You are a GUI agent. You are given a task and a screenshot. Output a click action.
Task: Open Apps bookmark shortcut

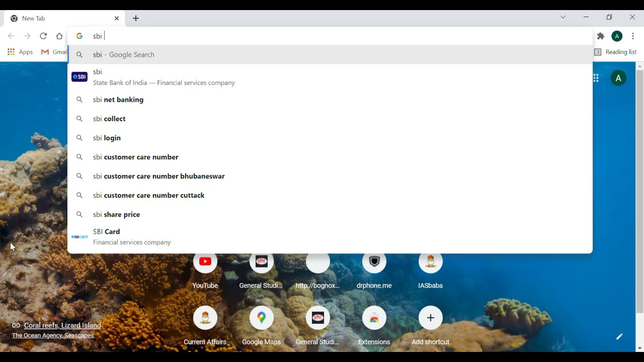click(20, 52)
